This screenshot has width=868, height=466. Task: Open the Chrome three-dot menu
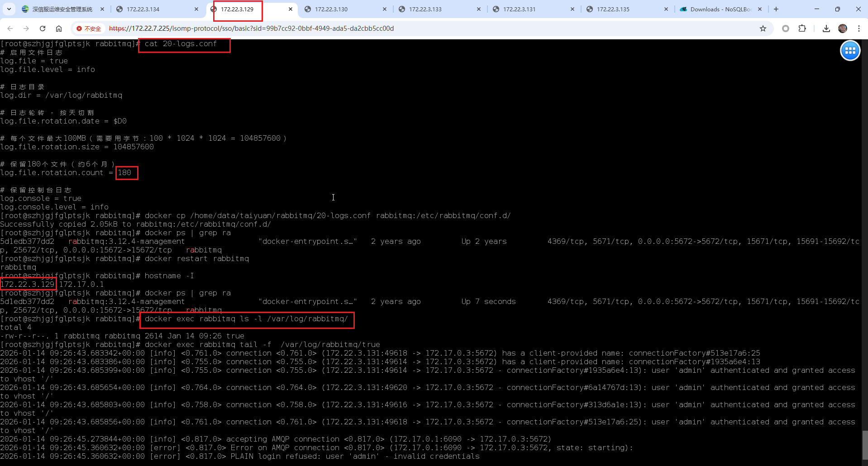(x=859, y=29)
